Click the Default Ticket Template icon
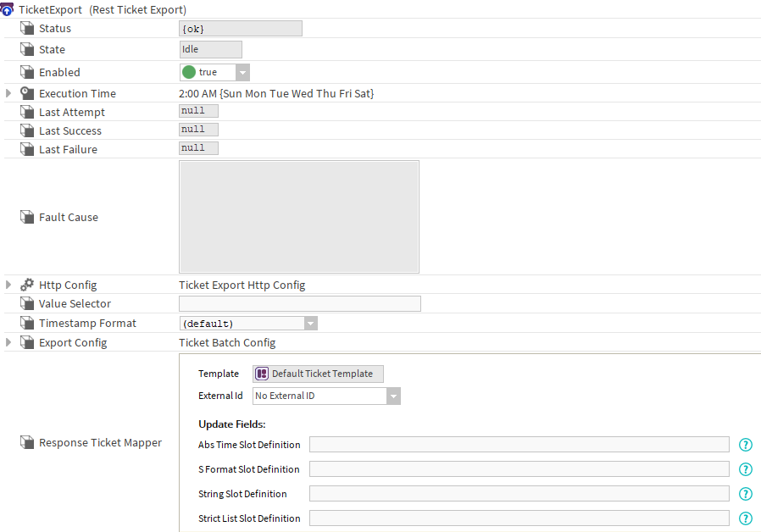Image resolution: width=761 pixels, height=532 pixels. pos(262,374)
